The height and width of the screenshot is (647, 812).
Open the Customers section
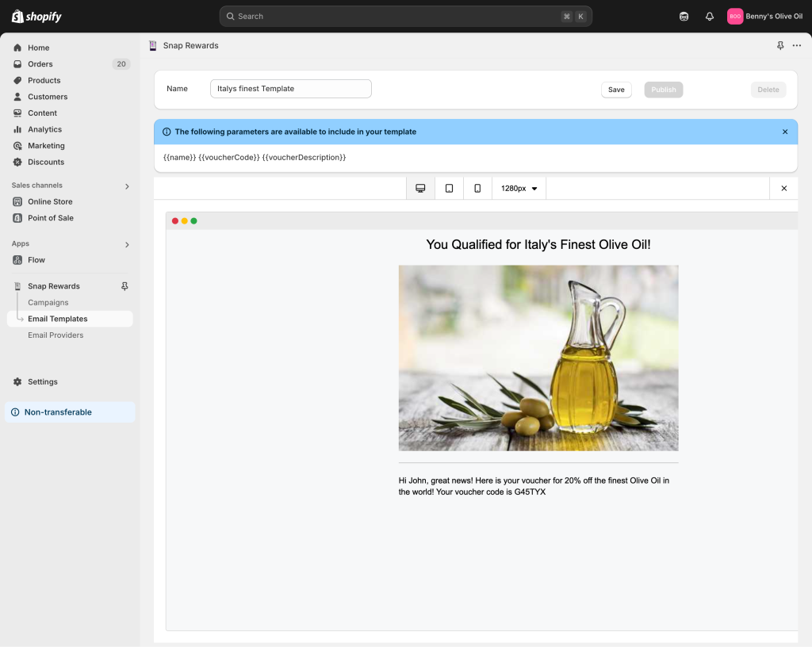pyautogui.click(x=70, y=97)
